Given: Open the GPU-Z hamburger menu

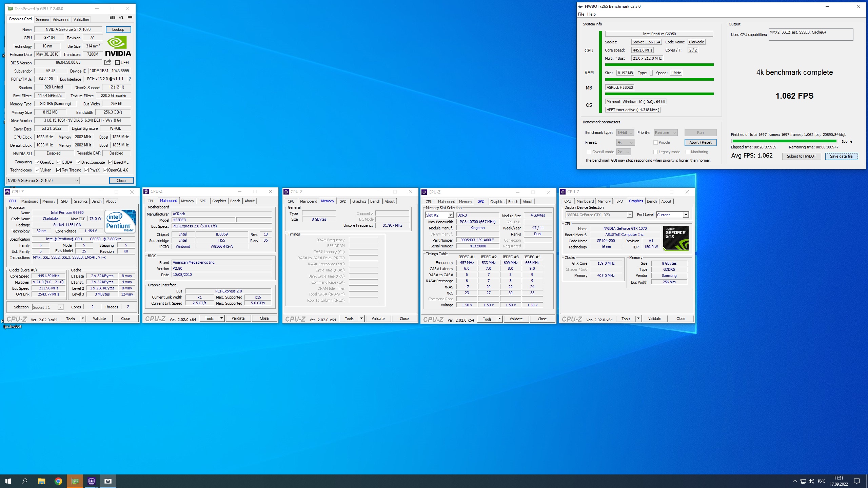Looking at the screenshot, I should point(130,18).
